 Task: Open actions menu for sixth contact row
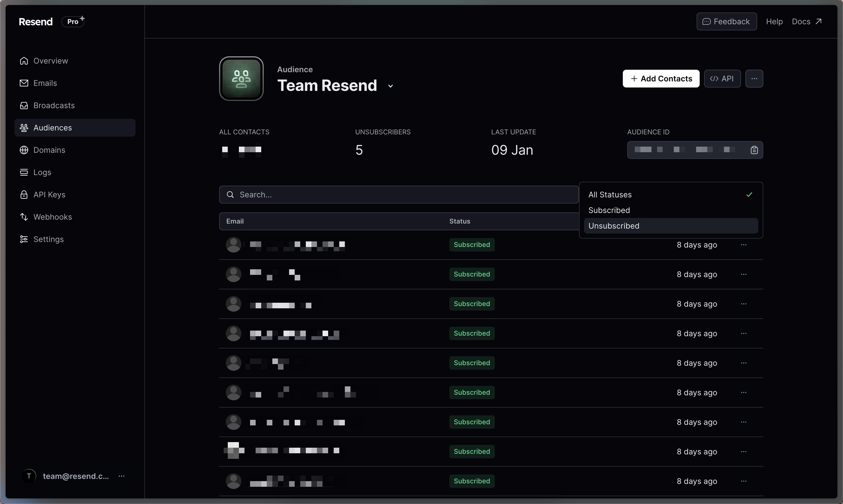click(x=743, y=392)
